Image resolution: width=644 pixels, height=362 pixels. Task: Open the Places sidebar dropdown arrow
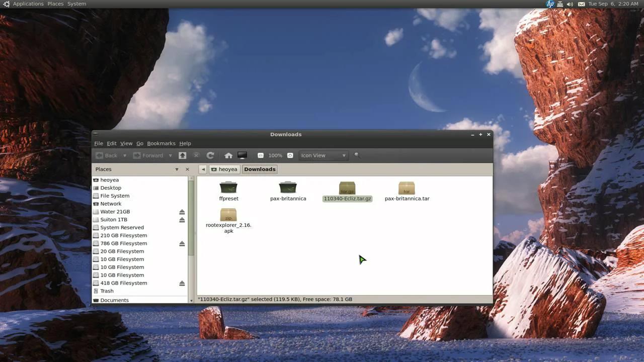tap(177, 169)
